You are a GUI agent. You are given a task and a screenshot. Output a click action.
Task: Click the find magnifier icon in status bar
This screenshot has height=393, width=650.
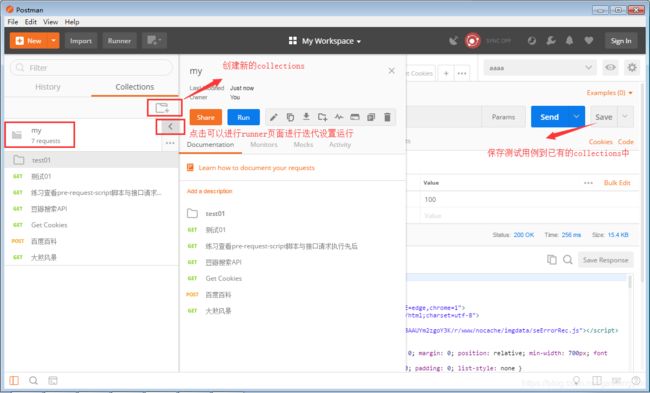point(34,381)
